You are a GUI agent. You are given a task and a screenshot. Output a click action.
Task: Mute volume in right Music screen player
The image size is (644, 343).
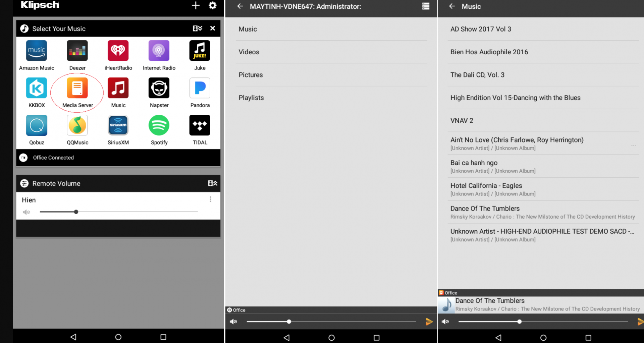445,322
